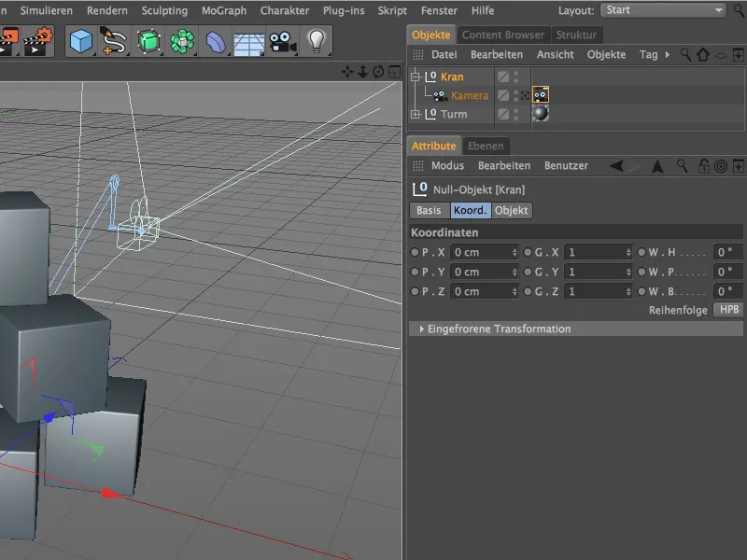Open the Basis attribute tab

pyautogui.click(x=429, y=211)
